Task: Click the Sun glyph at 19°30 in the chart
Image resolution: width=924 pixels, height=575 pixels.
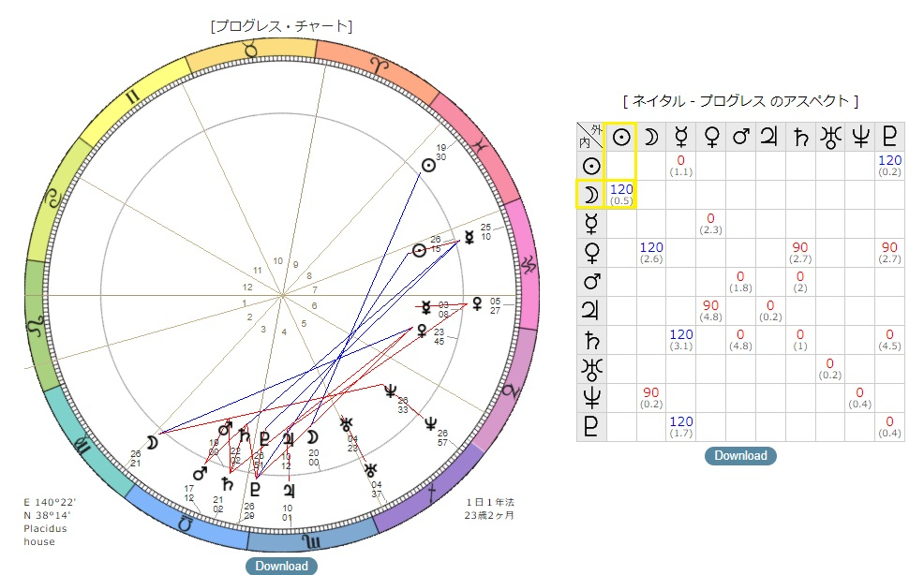Action: (x=428, y=166)
